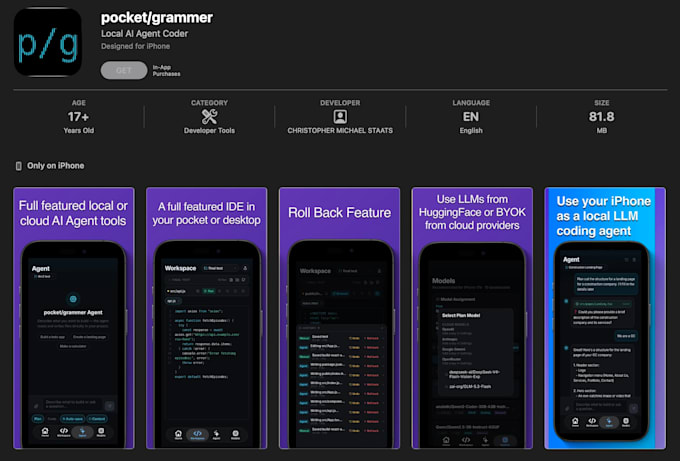Viewport: 680px width, 461px height.
Task: Click the Plan chip in first screenshot
Action: pos(38,419)
